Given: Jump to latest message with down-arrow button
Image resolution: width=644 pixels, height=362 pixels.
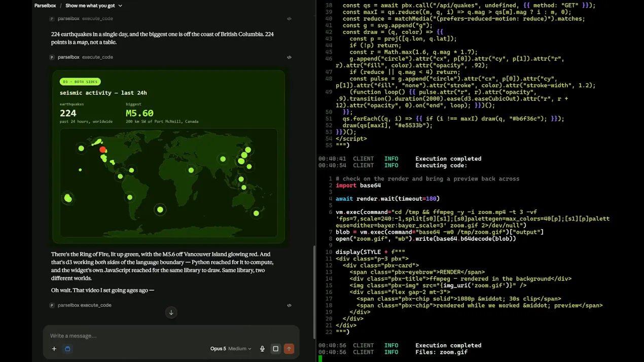Looking at the screenshot, I should 171,312.
